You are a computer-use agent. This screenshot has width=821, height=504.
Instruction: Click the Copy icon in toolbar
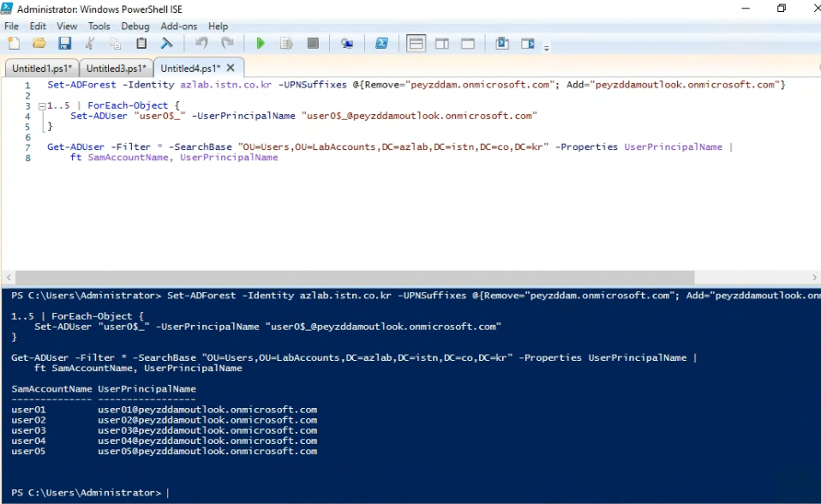[115, 44]
